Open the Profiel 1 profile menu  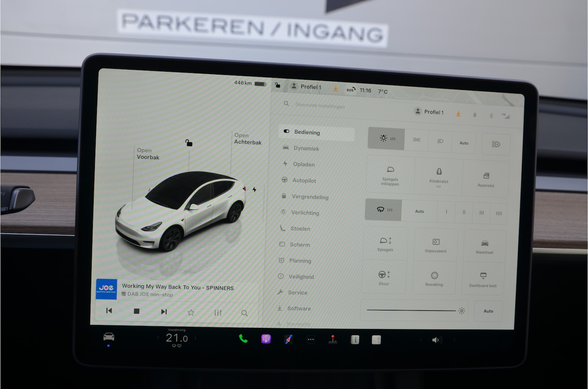[429, 112]
